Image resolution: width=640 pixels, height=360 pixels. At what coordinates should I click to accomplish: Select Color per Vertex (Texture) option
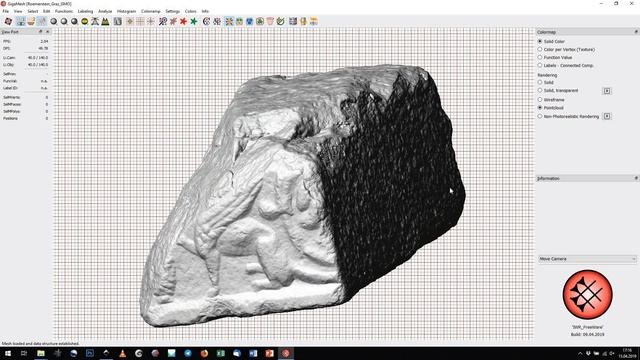[566, 49]
